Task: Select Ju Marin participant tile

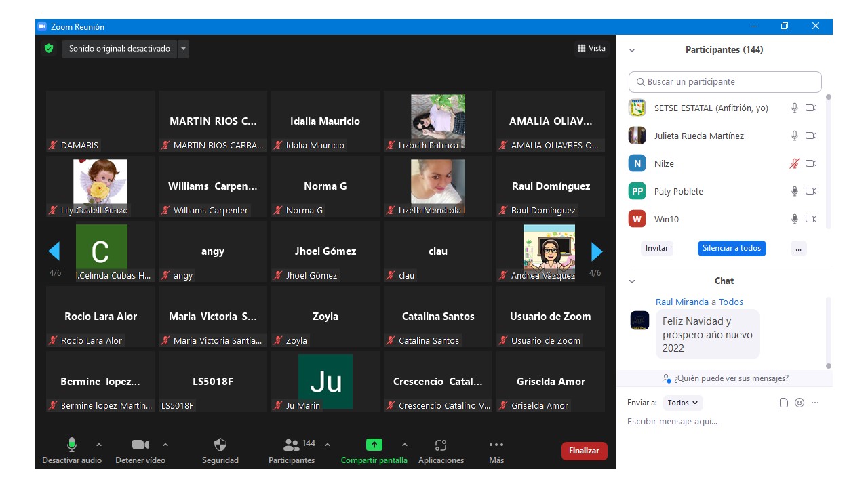Action: click(325, 382)
